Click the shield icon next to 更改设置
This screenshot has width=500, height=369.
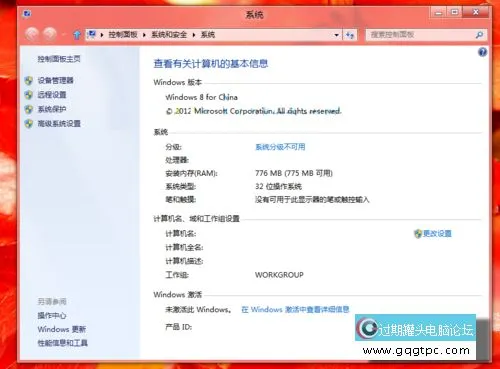pos(418,234)
